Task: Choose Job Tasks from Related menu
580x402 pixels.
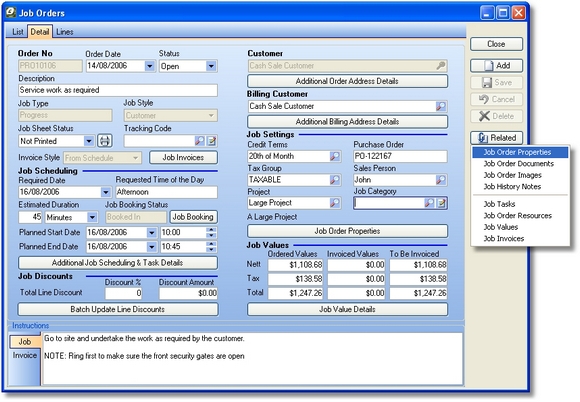Action: tap(499, 204)
